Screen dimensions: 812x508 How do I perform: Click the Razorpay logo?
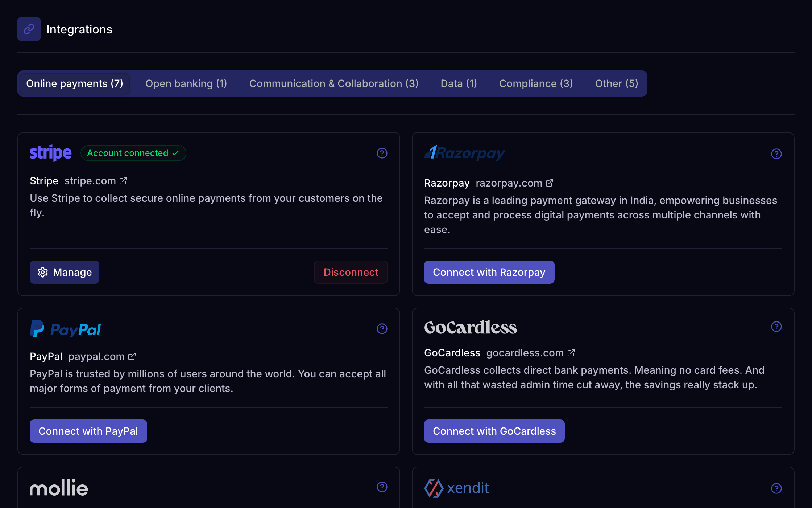[465, 153]
